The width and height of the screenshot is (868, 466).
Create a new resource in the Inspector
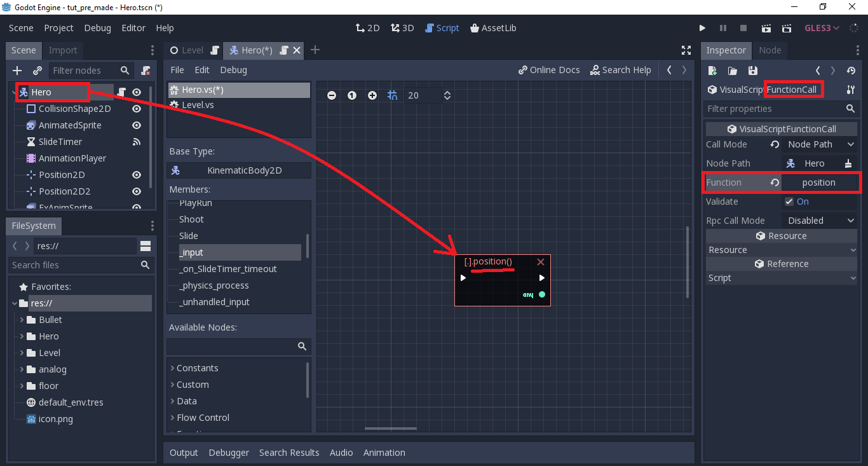click(712, 71)
